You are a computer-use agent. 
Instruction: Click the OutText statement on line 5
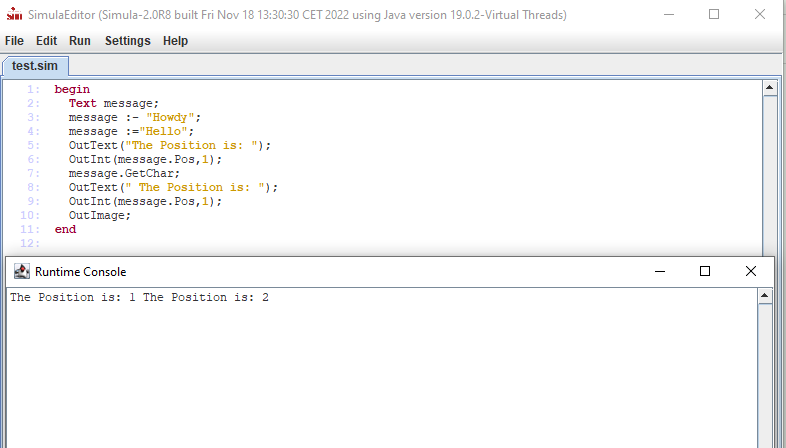coord(170,145)
